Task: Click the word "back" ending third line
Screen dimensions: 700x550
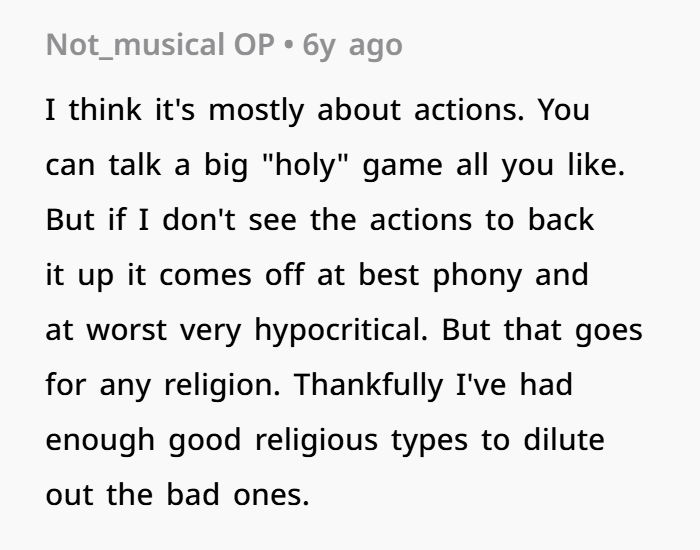Action: point(561,219)
